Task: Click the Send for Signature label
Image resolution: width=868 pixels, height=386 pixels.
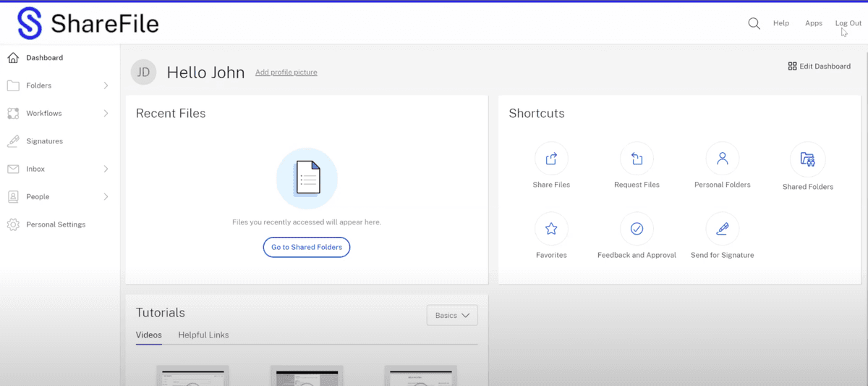Action: (x=722, y=255)
